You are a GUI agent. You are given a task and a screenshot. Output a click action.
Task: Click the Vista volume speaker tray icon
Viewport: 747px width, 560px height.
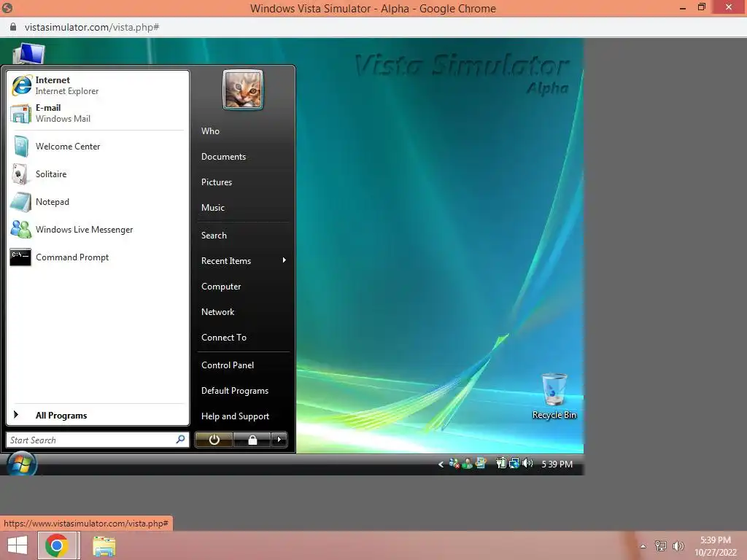click(527, 463)
